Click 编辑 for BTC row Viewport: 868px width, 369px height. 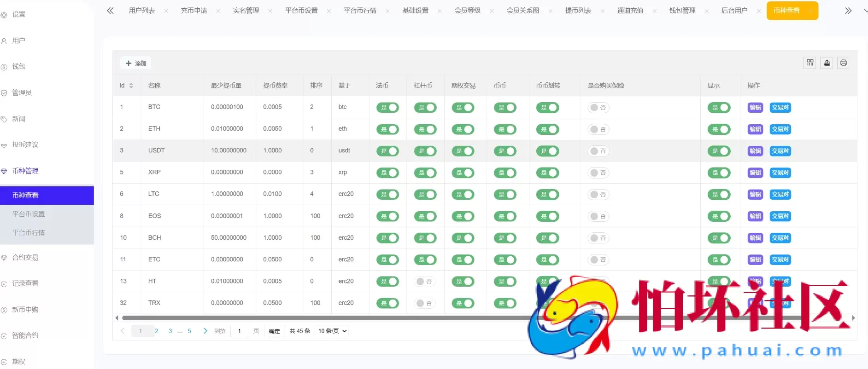click(755, 108)
